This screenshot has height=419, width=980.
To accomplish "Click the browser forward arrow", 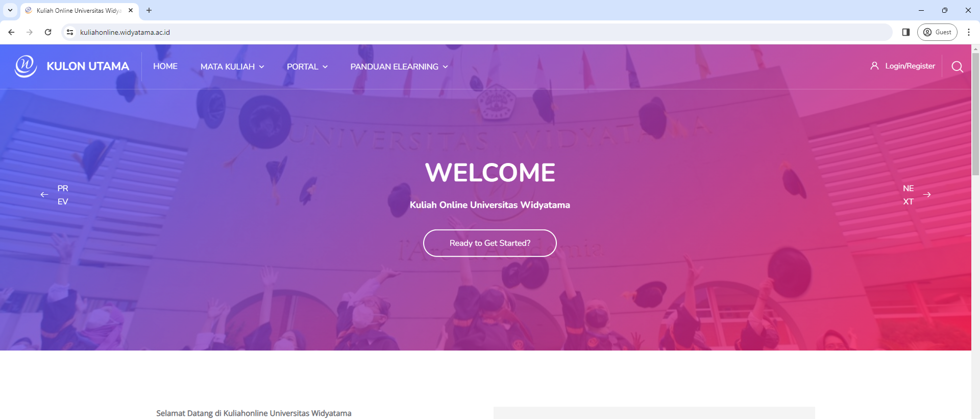I will pyautogui.click(x=30, y=32).
